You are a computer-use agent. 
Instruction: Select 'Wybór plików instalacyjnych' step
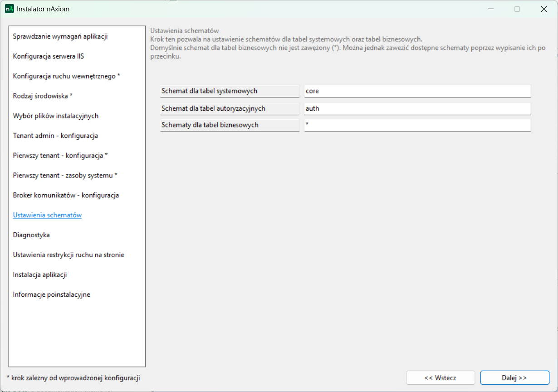(x=56, y=116)
